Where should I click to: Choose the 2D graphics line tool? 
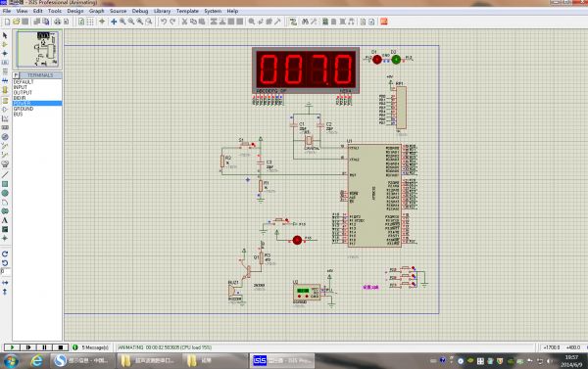pyautogui.click(x=5, y=174)
